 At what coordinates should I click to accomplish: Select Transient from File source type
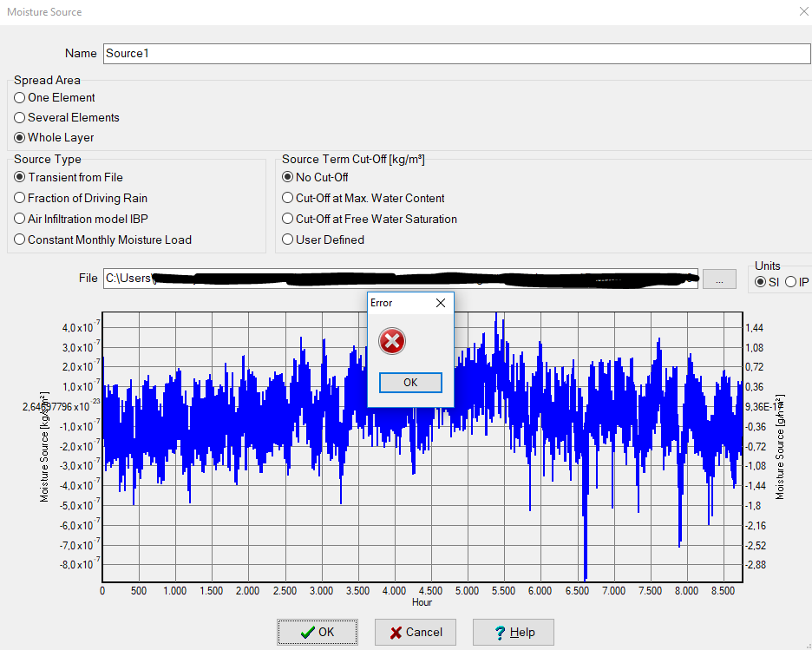pos(20,178)
